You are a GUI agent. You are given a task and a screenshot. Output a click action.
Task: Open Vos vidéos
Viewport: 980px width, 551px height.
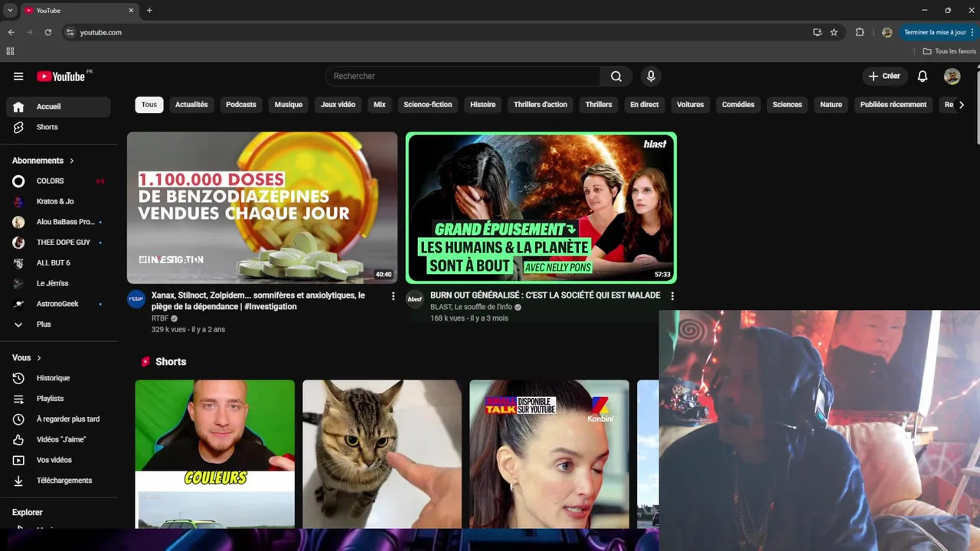click(x=58, y=460)
